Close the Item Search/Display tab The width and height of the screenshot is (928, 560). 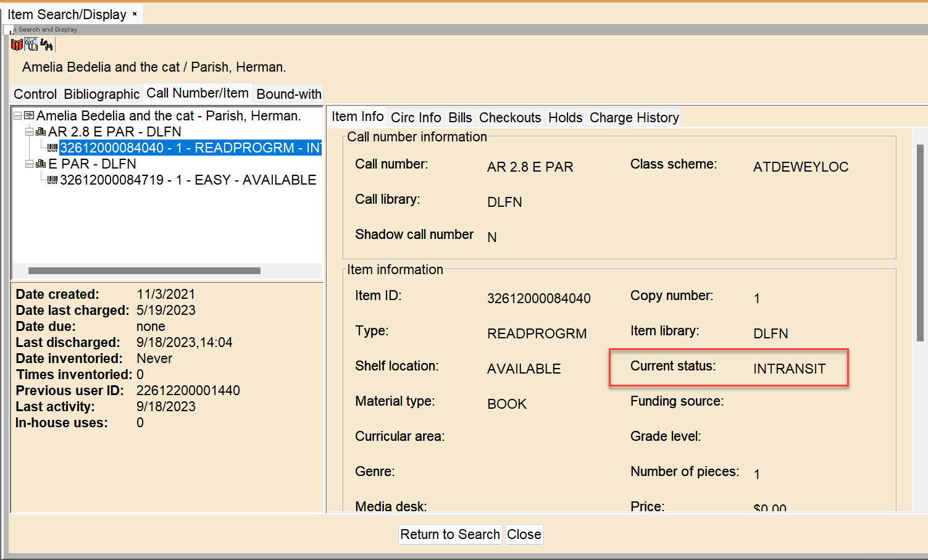(x=135, y=14)
